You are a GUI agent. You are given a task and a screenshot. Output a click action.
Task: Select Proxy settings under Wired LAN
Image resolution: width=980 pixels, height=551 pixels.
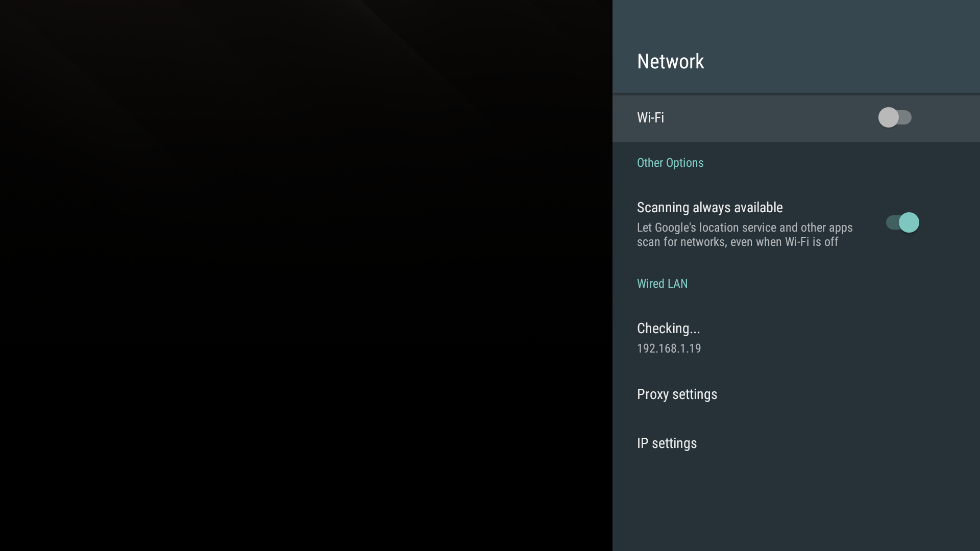click(677, 394)
